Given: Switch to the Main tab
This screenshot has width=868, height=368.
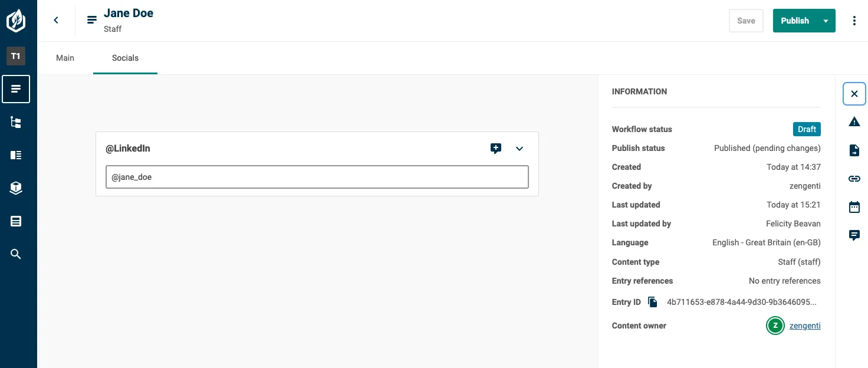Looking at the screenshot, I should 65,58.
